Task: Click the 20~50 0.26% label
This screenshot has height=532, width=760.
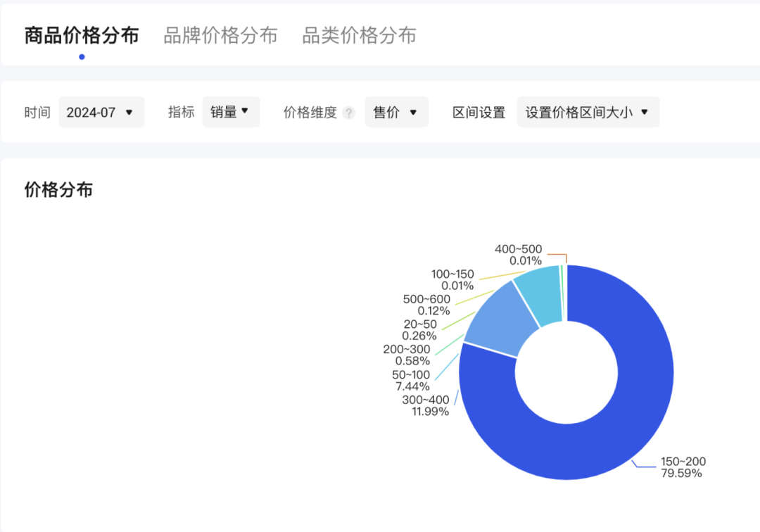Action: (x=419, y=330)
